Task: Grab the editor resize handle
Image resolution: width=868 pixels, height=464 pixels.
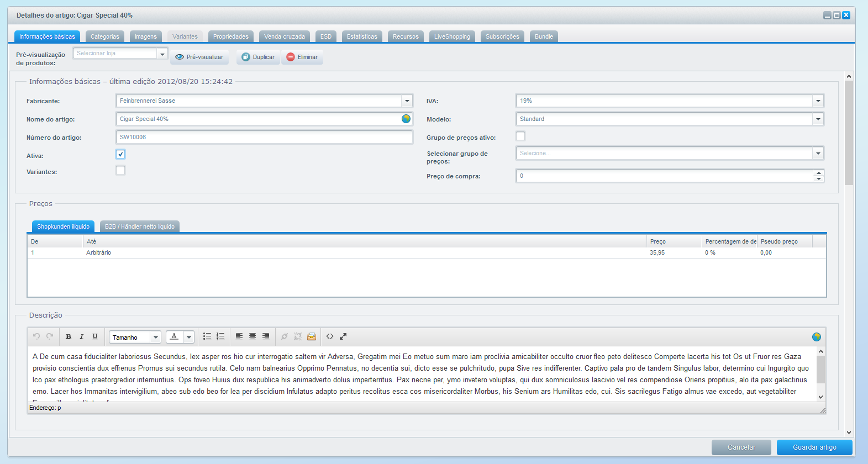Action: click(x=823, y=410)
